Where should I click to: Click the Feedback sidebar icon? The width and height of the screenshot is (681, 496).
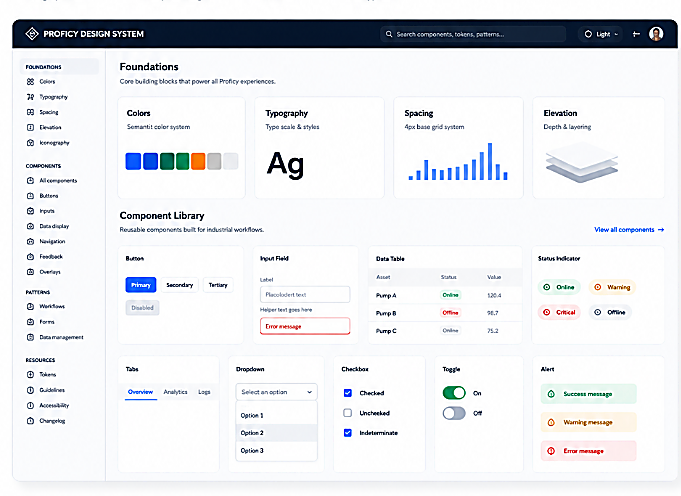[x=30, y=257]
